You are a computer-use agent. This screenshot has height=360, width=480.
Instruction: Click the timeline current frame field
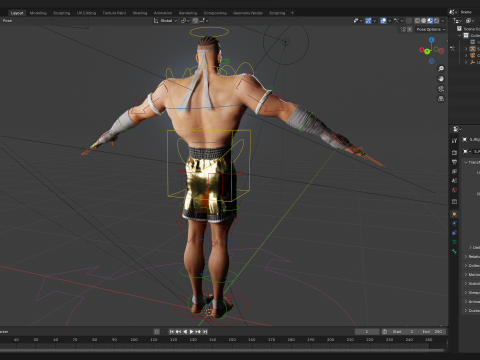click(x=367, y=332)
